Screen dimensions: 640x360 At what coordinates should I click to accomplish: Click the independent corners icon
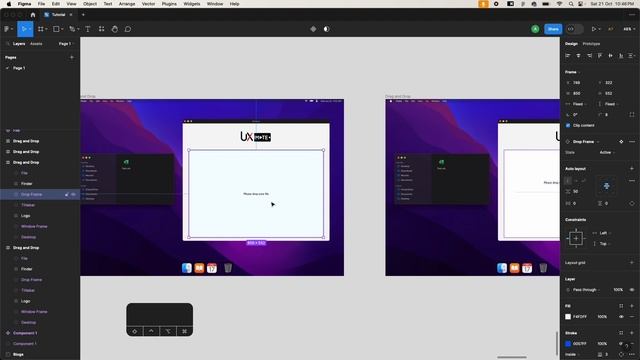pos(632,115)
